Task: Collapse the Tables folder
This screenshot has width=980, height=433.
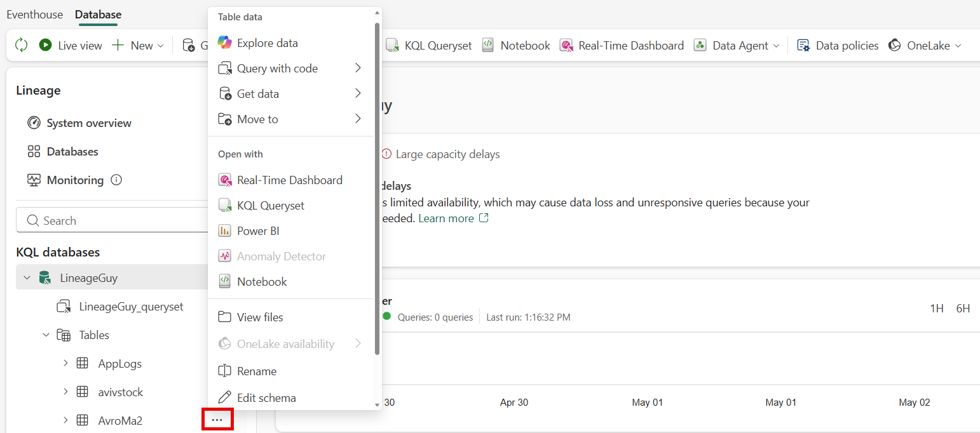Action: tap(46, 335)
